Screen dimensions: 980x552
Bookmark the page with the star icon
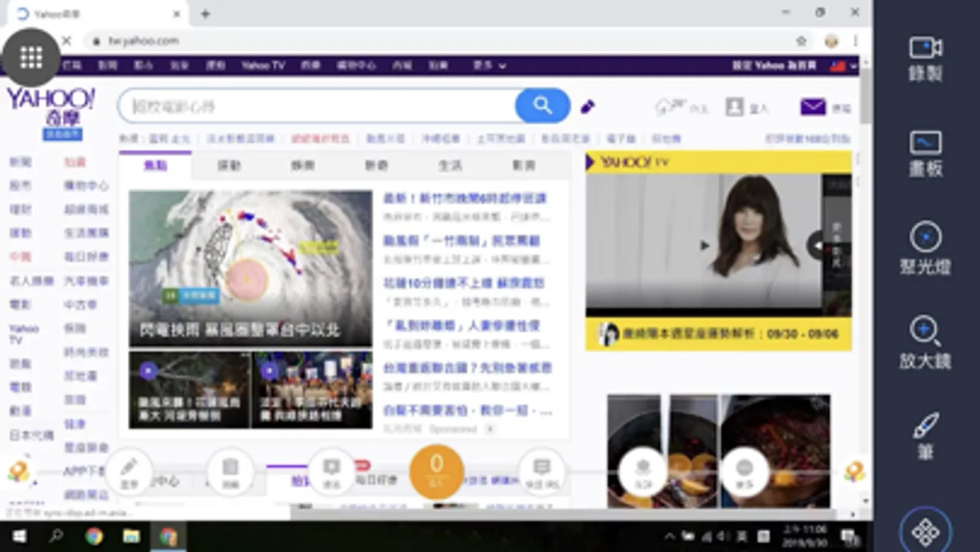801,41
